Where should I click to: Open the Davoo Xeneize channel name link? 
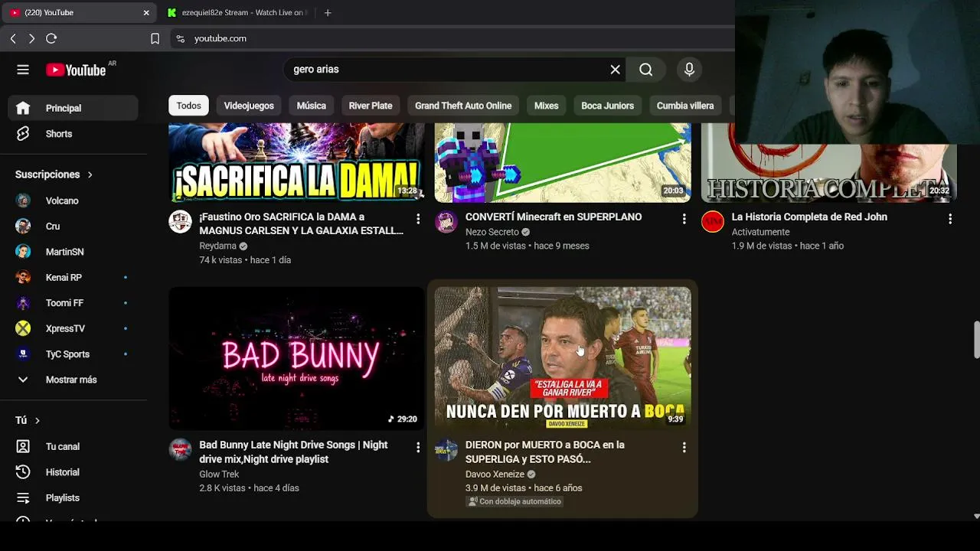point(495,474)
